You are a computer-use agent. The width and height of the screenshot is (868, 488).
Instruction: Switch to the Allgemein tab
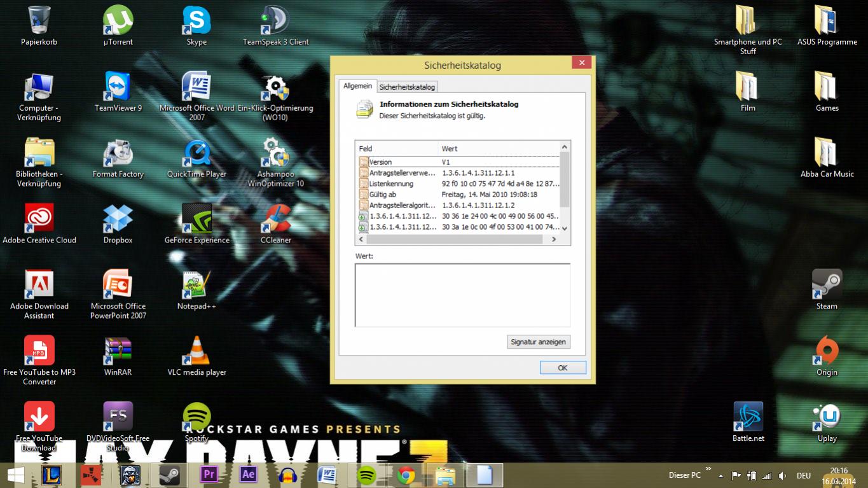pos(357,86)
